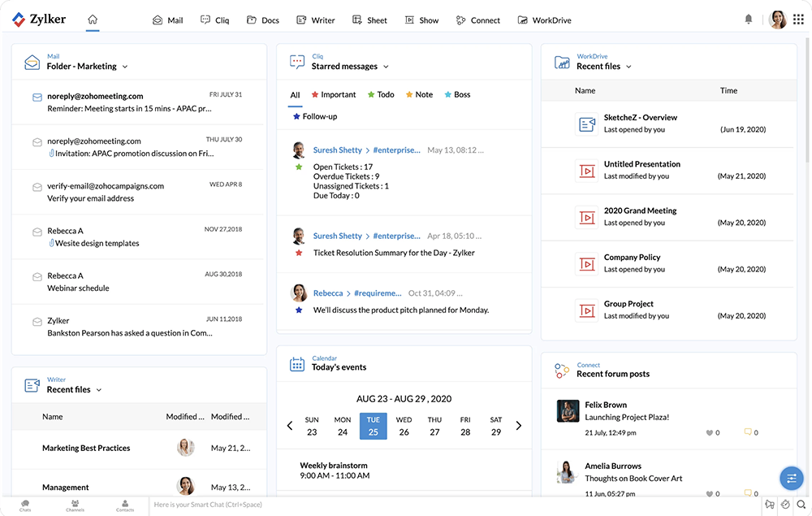Filter by Boss blue star
This screenshot has height=516, width=812.
point(457,95)
